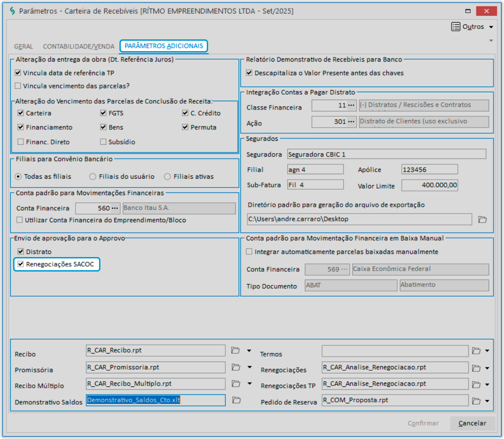
Task: Open lookup for Classe Financeira code 11
Action: click(352, 105)
